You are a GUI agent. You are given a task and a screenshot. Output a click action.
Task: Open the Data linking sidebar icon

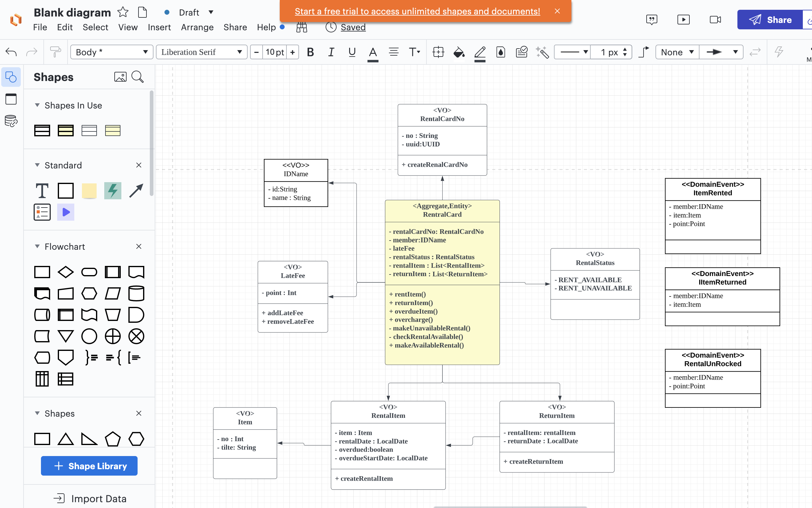(11, 121)
